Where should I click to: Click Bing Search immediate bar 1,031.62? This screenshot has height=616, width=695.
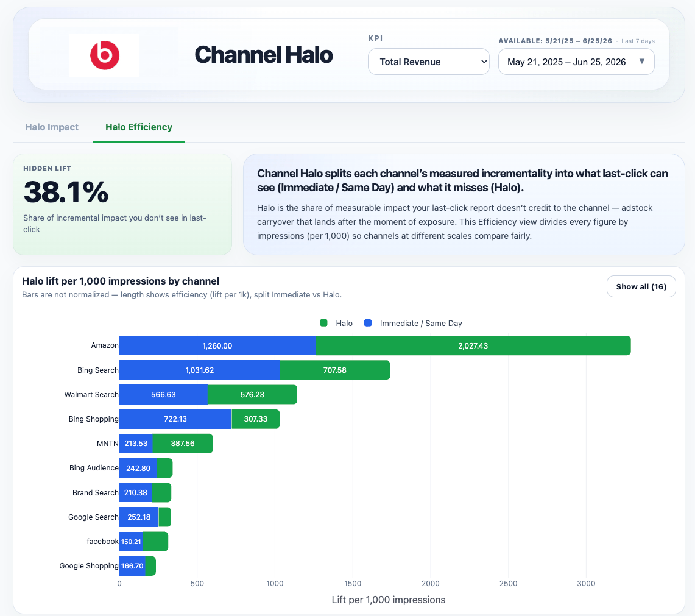[199, 370]
